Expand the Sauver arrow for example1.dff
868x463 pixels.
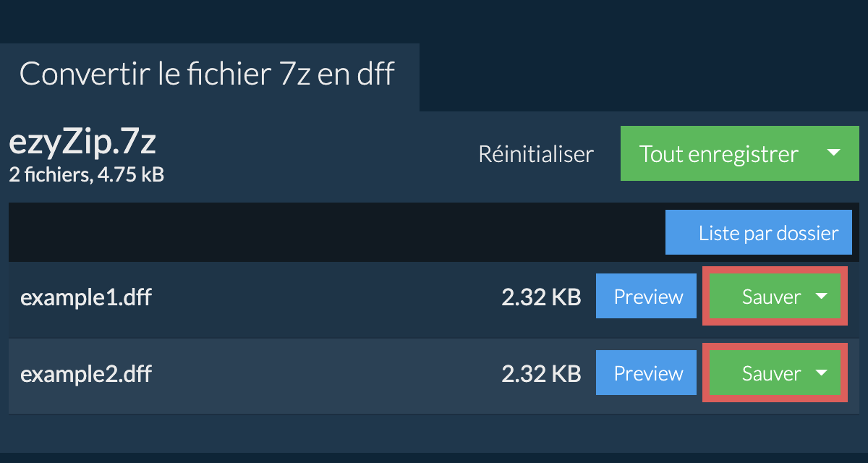pos(821,297)
